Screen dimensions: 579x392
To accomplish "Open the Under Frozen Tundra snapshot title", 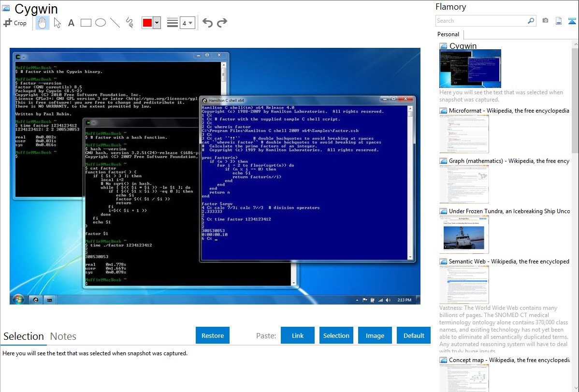I will pos(509,211).
